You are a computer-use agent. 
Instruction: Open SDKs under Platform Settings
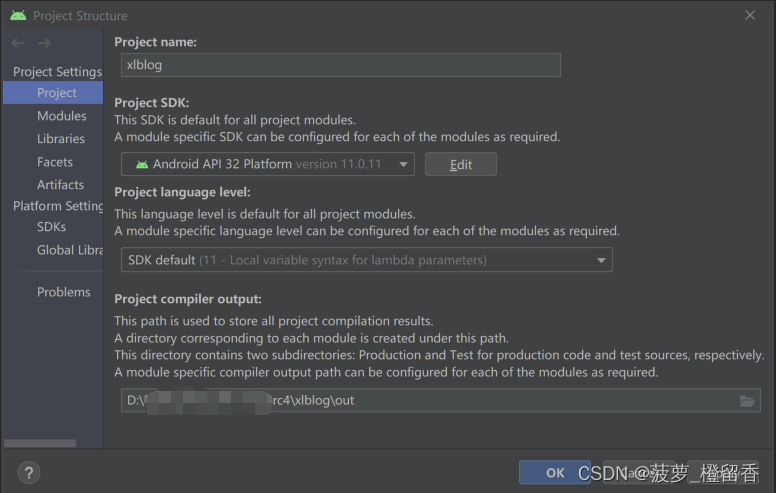(x=51, y=227)
